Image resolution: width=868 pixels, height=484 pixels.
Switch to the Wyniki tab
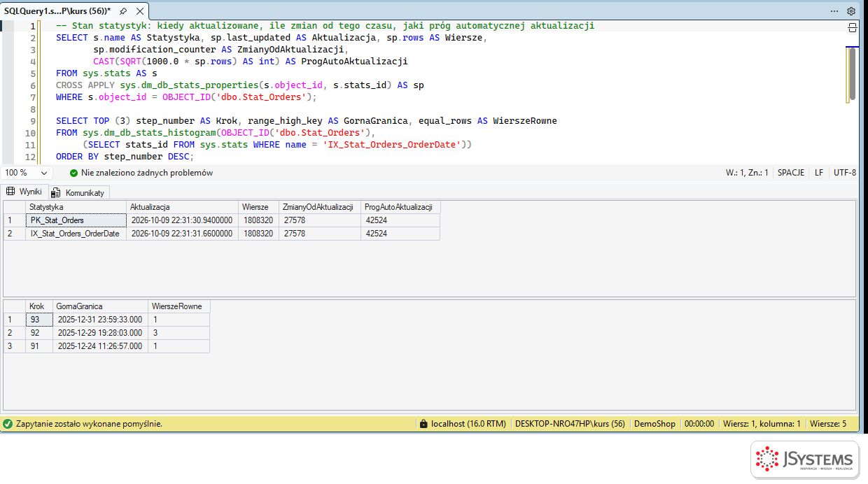pos(24,192)
